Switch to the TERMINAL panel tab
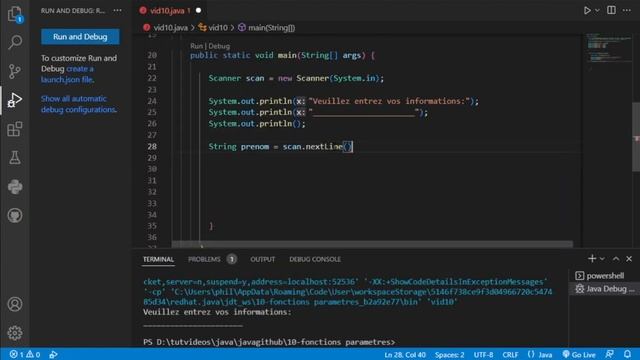The image size is (640, 360). 158,259
